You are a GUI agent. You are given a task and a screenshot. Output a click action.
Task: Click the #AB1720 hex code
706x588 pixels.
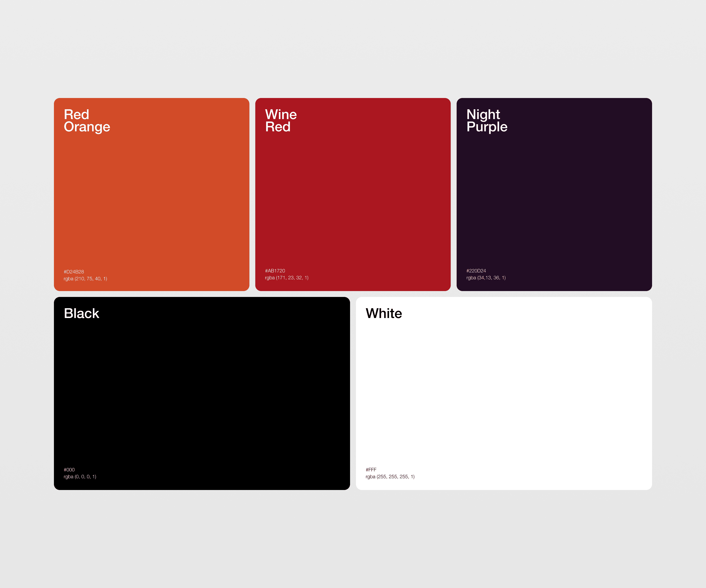tap(275, 270)
